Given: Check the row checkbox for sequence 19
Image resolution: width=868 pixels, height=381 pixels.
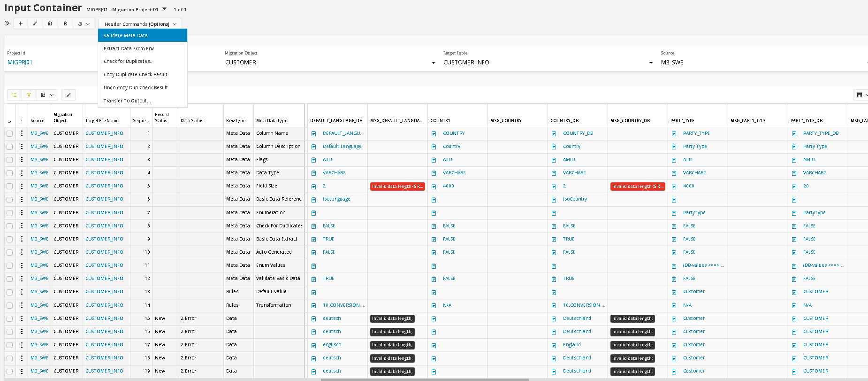Looking at the screenshot, I should [x=9, y=372].
